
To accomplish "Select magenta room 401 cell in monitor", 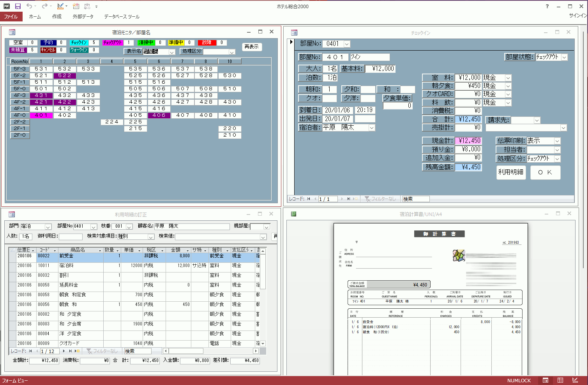I will click(x=41, y=115).
